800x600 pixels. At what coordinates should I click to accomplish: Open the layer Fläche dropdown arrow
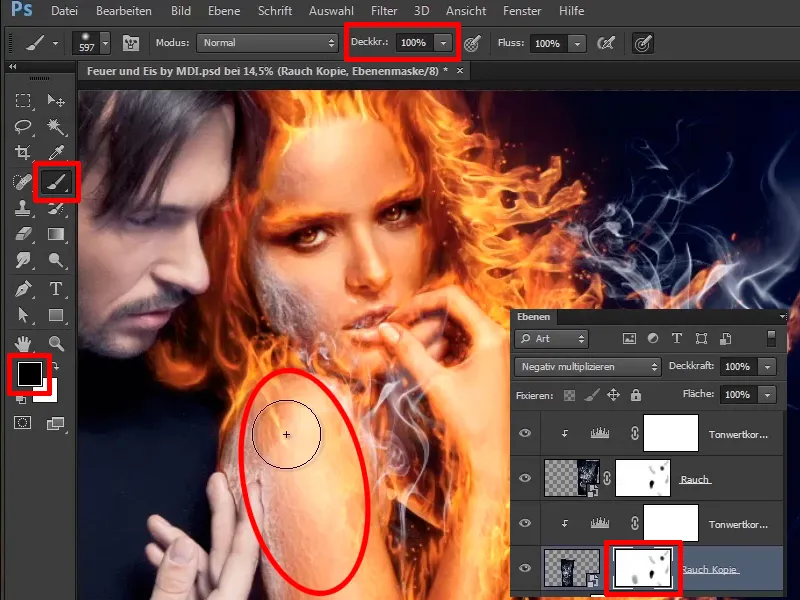(x=767, y=395)
